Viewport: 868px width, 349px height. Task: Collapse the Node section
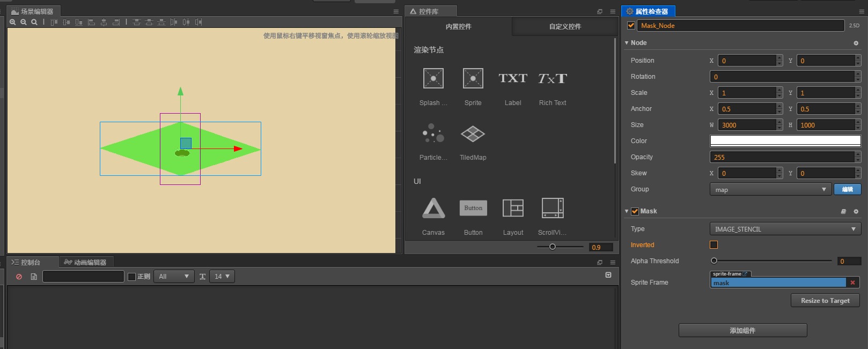click(x=627, y=43)
